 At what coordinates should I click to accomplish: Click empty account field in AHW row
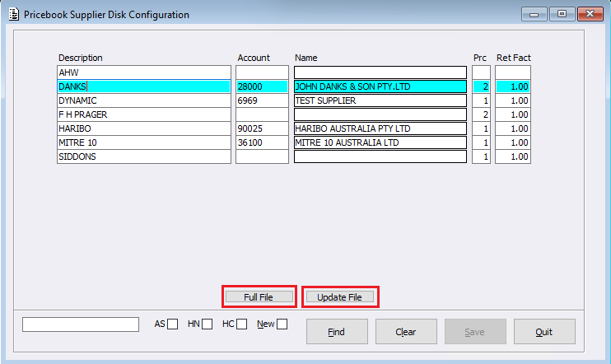262,72
